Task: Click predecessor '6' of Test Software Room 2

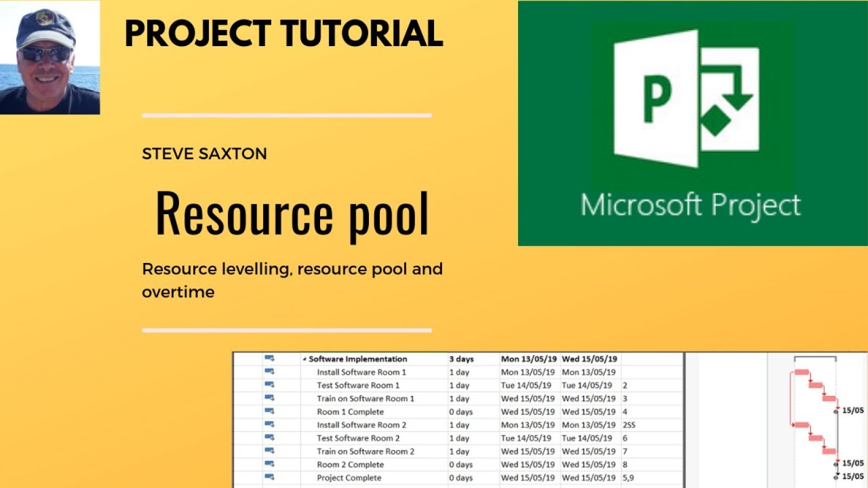Action: pyautogui.click(x=625, y=438)
